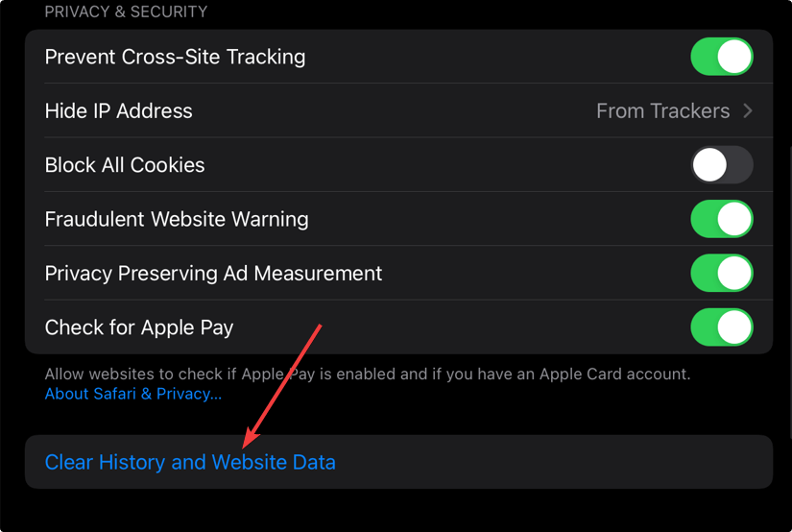The height and width of the screenshot is (532, 792).
Task: Click the Apple Pay description footnote text
Action: point(368,374)
